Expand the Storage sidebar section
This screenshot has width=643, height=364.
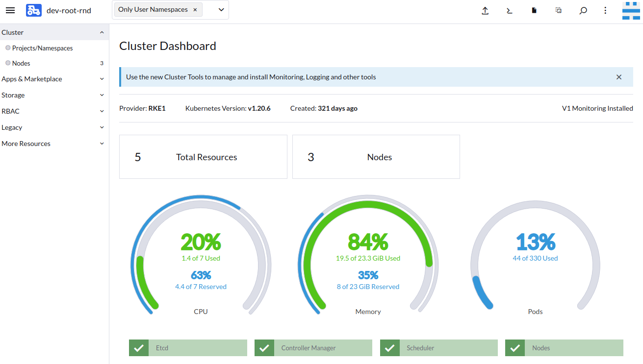[x=102, y=95]
